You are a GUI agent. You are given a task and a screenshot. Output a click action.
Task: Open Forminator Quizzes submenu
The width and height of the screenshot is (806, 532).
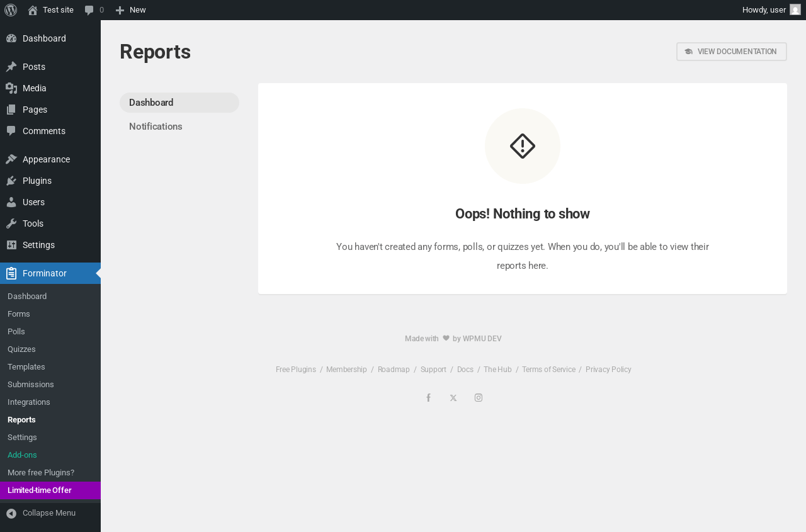(x=50, y=349)
